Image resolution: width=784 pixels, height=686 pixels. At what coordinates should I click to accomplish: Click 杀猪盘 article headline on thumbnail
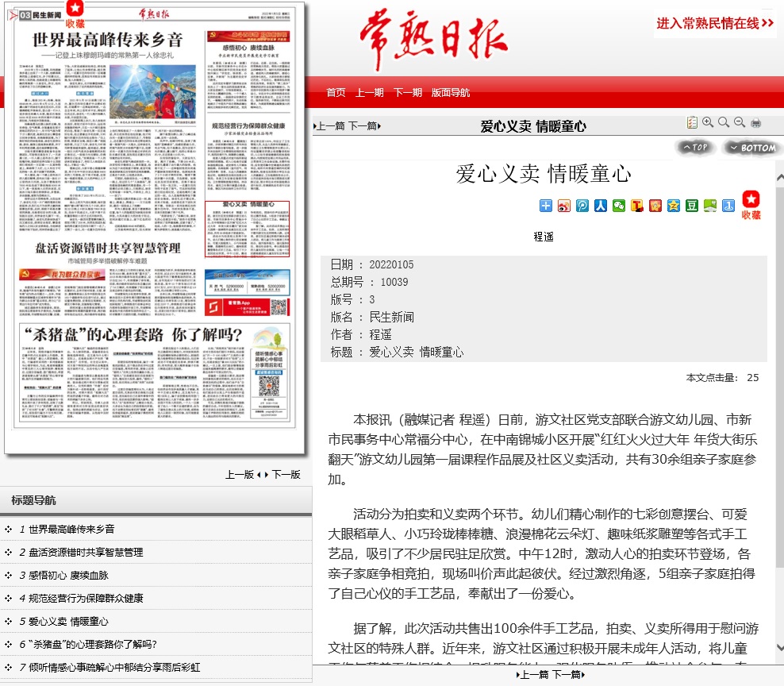point(133,334)
